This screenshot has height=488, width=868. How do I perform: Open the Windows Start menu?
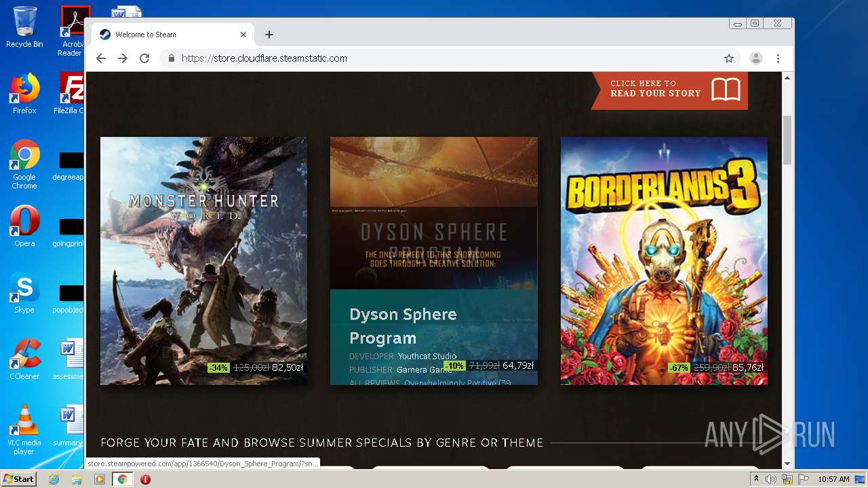18,479
